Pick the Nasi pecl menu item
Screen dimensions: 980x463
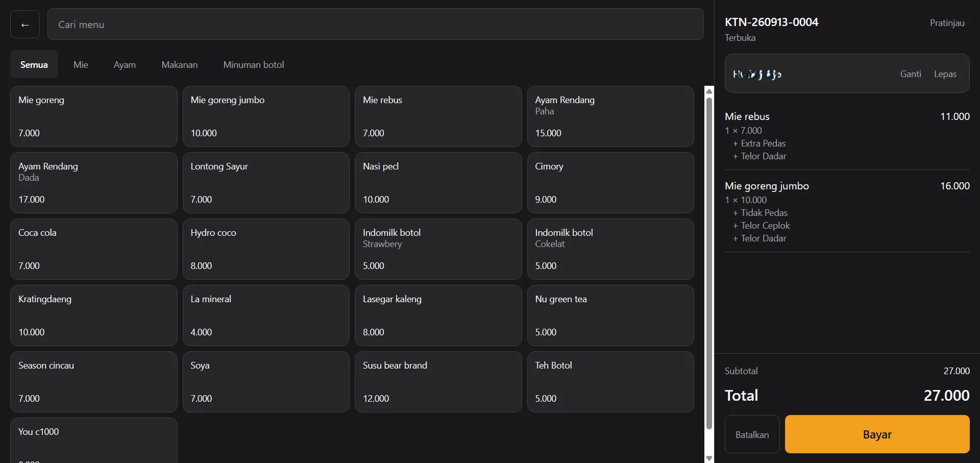coord(438,183)
